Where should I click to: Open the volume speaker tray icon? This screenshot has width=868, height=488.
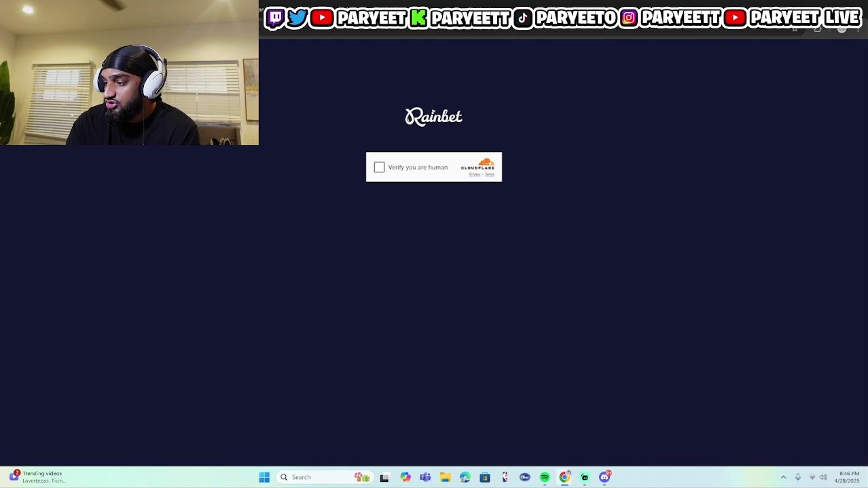click(823, 477)
